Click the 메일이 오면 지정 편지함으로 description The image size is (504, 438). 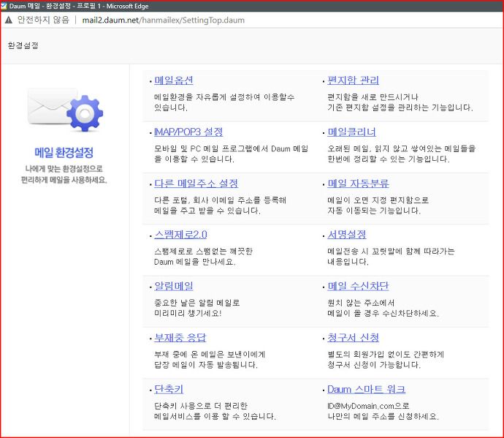[378, 205]
